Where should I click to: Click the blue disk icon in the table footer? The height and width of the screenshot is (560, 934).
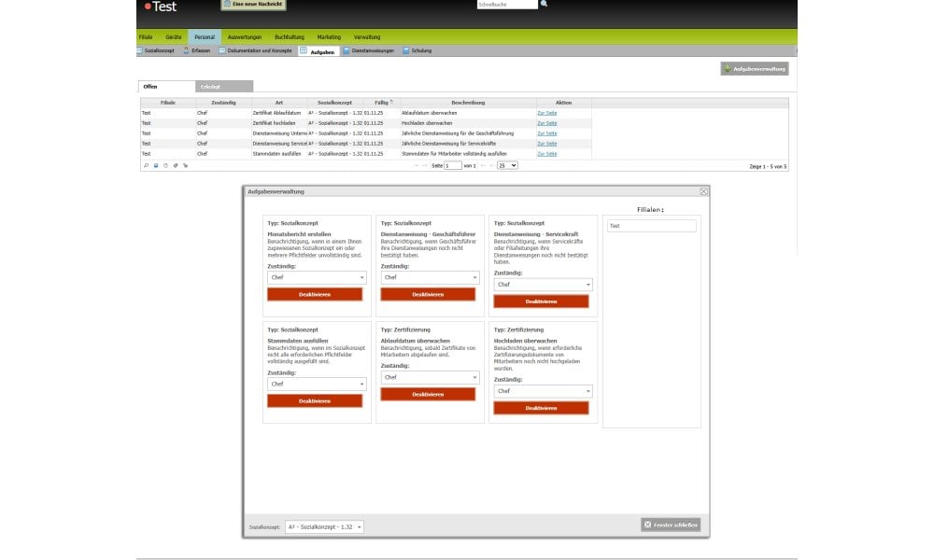pos(156,165)
